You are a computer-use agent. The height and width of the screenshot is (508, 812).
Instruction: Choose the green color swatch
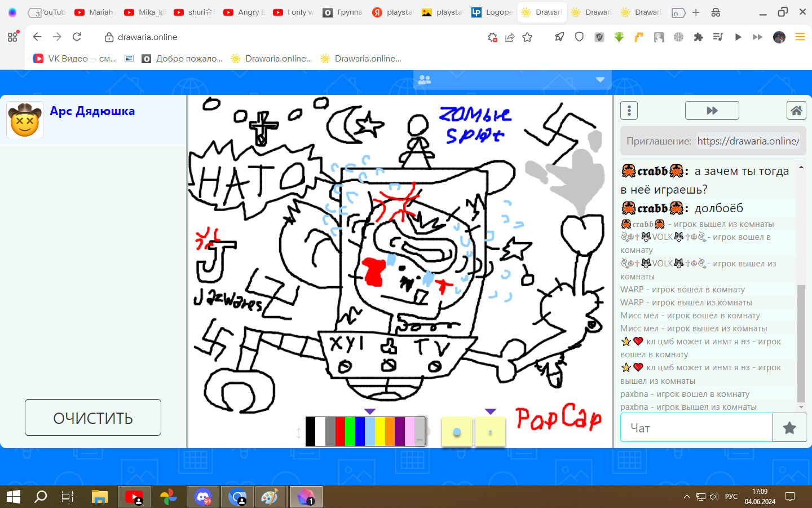point(350,431)
